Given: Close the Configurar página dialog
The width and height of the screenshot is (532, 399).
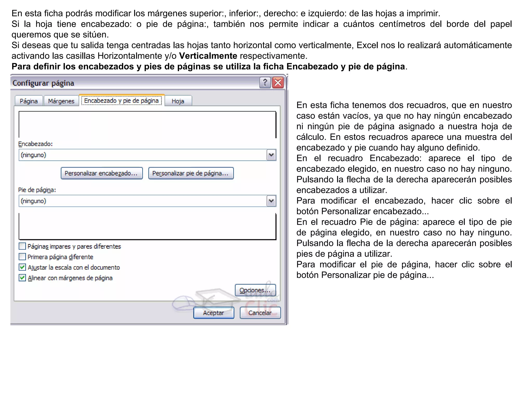Looking at the screenshot, I should click(x=278, y=83).
